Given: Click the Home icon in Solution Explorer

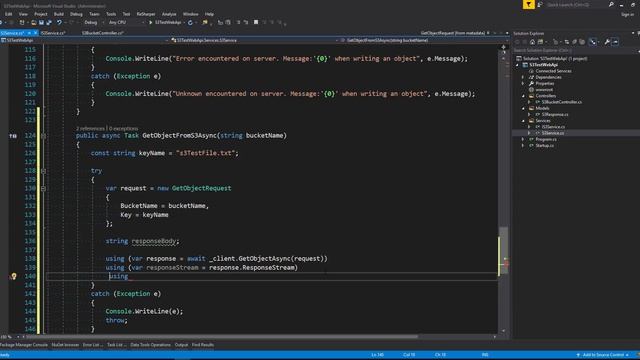Looking at the screenshot, I should coord(532,42).
